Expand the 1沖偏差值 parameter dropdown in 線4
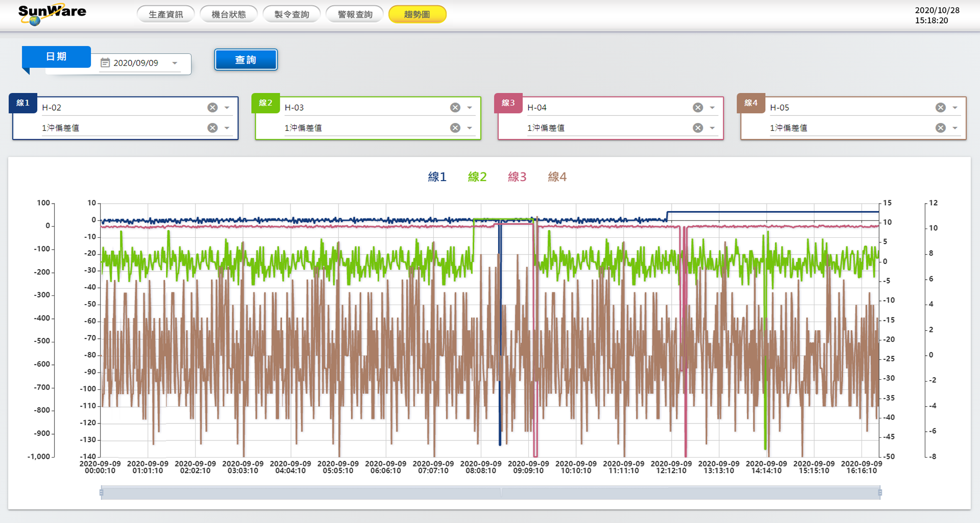 [955, 128]
